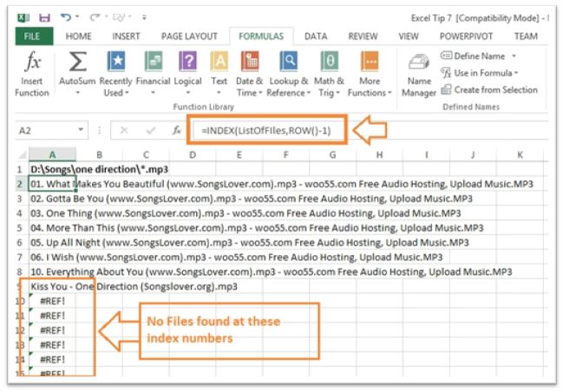The height and width of the screenshot is (392, 563).
Task: Open the Financial functions icon
Action: coord(154,61)
